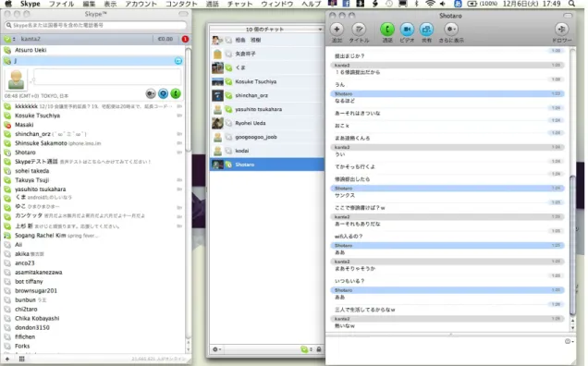
Task: Click the red notification badge showing 1
Action: (185, 39)
